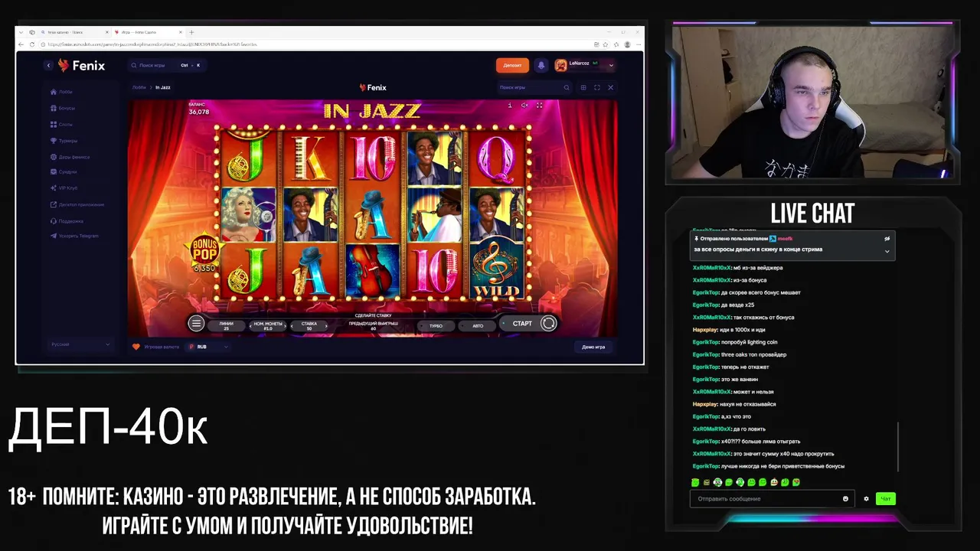
Task: Open Десктоп приложение link in sidebar
Action: [77, 204]
